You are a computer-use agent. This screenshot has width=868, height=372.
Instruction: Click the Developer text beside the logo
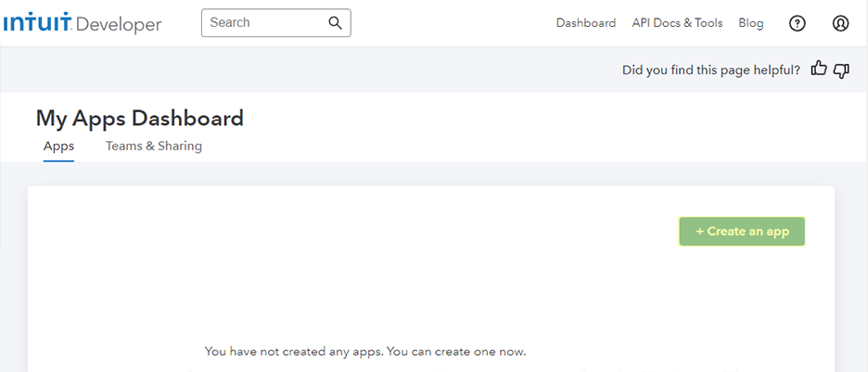click(119, 24)
